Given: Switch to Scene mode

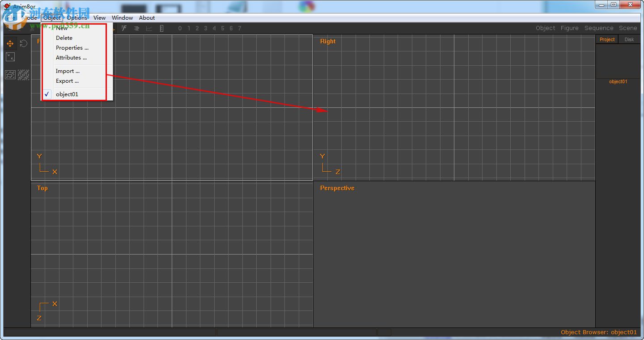Looking at the screenshot, I should (x=628, y=28).
